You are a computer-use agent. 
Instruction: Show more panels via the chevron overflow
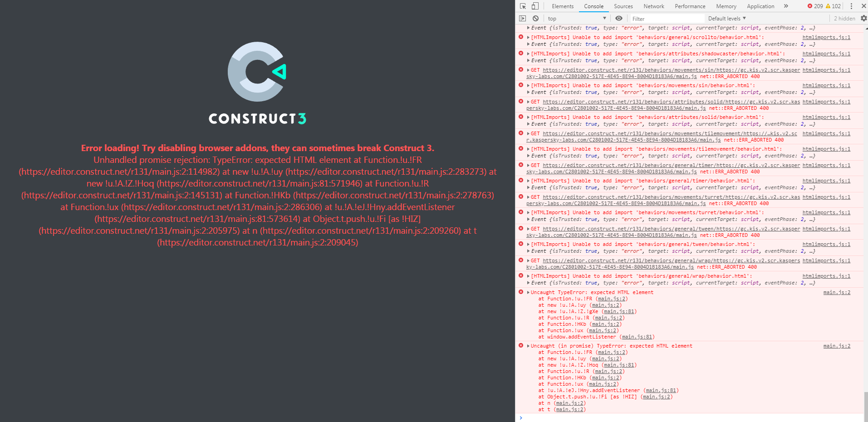pos(786,6)
